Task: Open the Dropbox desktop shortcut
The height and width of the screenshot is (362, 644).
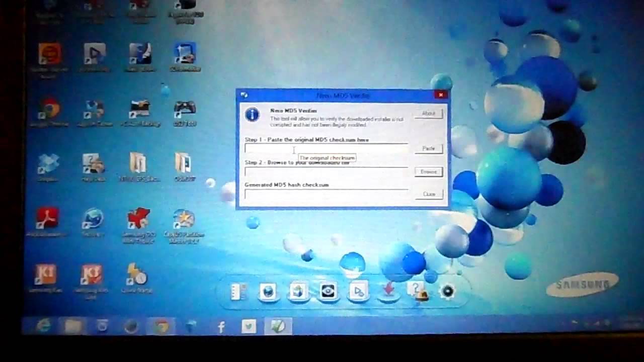Action: (48, 164)
